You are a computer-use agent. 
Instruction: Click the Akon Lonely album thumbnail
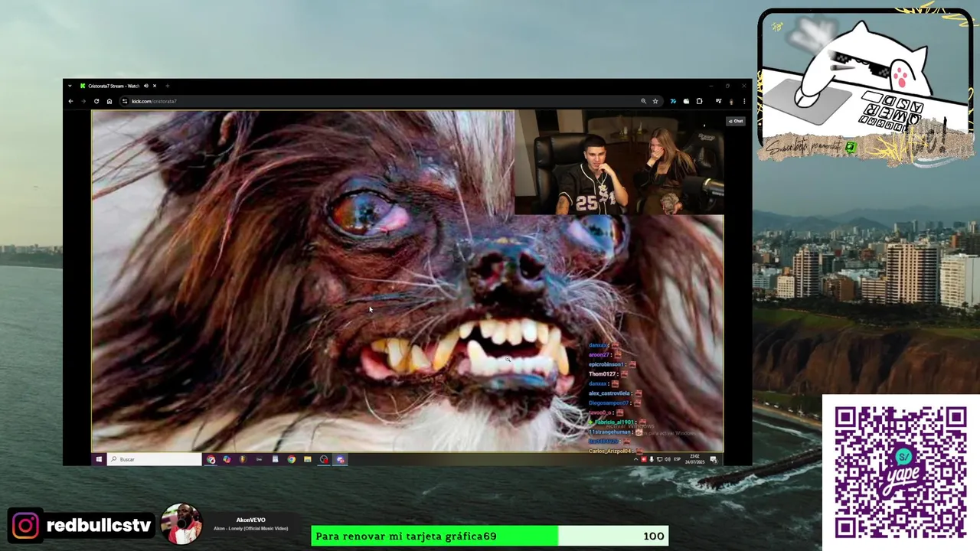(181, 523)
